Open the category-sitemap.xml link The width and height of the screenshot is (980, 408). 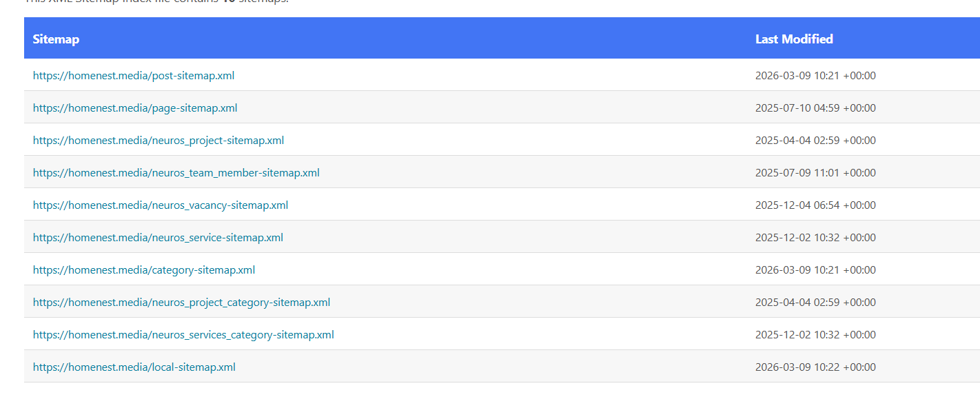click(x=144, y=269)
